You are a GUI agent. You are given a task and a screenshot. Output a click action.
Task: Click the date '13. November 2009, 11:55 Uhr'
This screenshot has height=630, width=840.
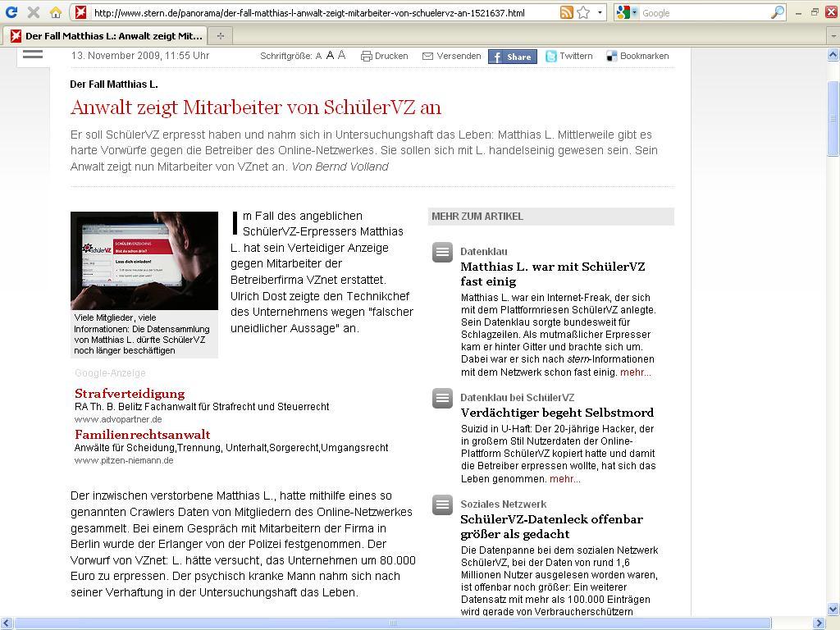click(x=140, y=56)
